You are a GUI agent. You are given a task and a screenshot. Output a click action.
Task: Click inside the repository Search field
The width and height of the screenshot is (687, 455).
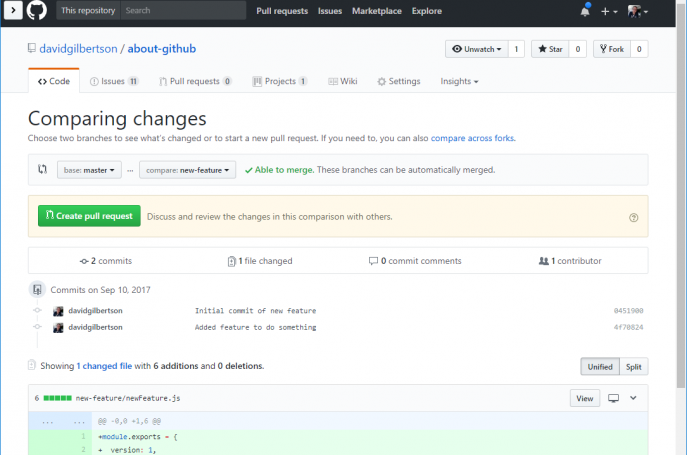183,11
